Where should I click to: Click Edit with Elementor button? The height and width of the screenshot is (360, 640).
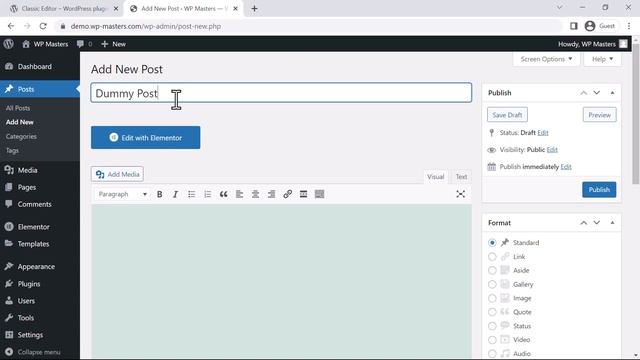point(146,138)
